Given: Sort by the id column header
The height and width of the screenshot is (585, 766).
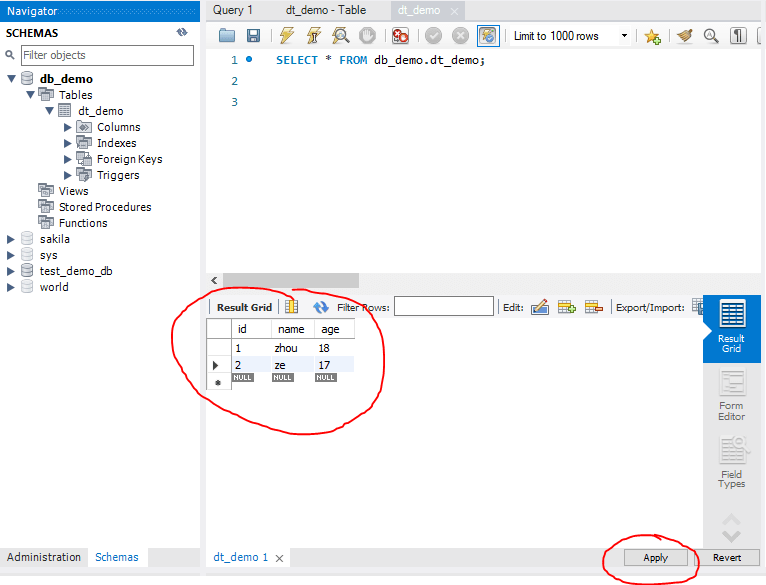Looking at the screenshot, I should pos(251,329).
